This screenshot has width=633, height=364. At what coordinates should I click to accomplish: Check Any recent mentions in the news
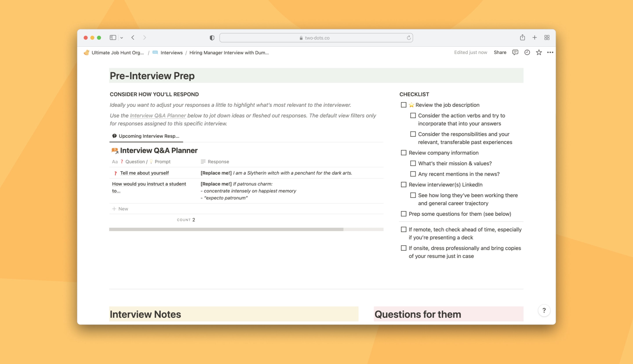pos(413,174)
